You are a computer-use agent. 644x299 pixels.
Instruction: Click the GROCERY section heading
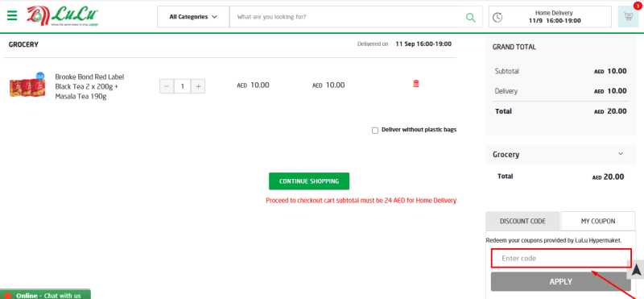coord(23,44)
